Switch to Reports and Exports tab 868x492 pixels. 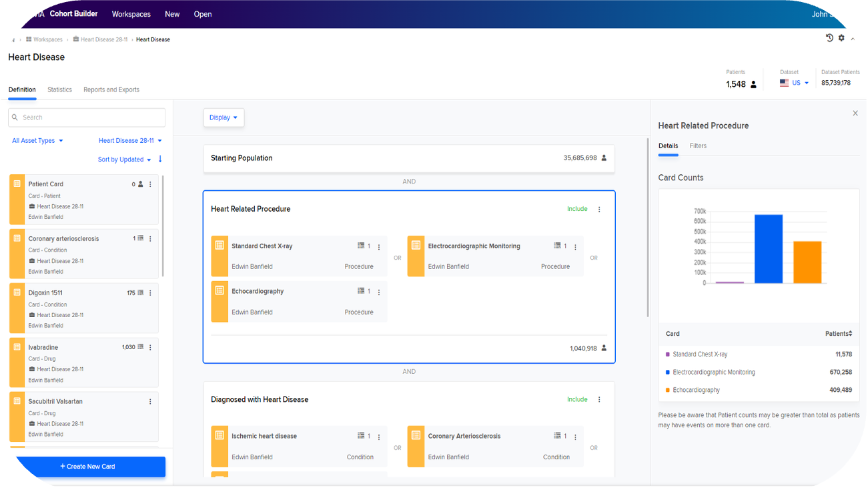(x=111, y=89)
